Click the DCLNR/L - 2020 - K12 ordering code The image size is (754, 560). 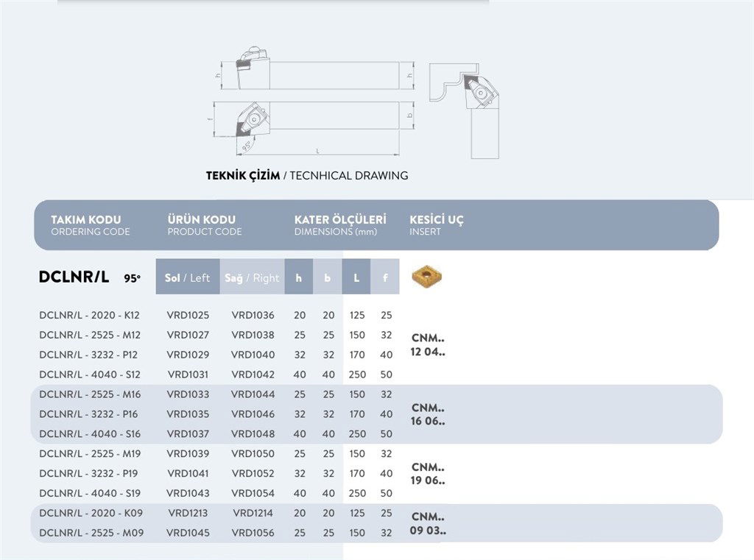[x=91, y=315]
